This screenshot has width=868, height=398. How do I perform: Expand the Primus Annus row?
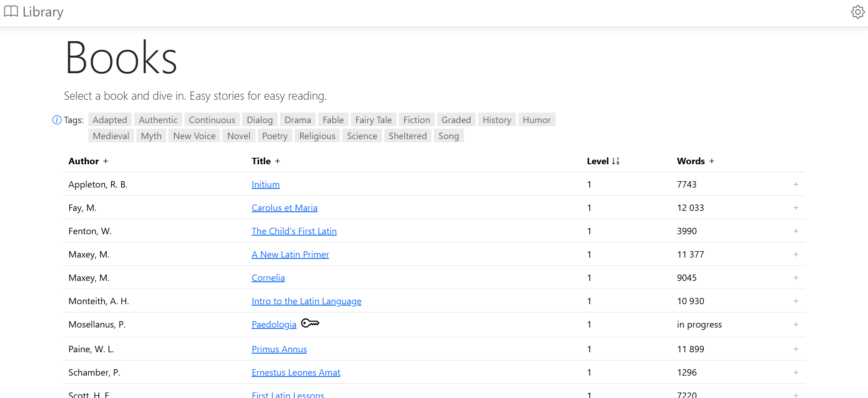pos(796,349)
